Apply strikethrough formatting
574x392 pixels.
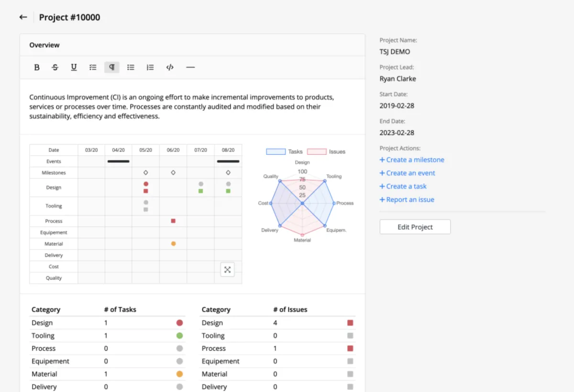55,67
